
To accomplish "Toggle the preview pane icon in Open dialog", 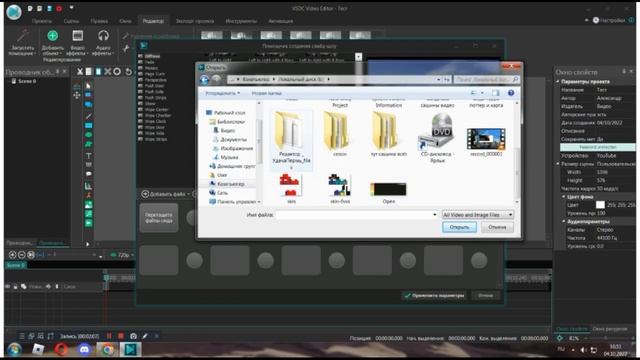I will point(495,93).
